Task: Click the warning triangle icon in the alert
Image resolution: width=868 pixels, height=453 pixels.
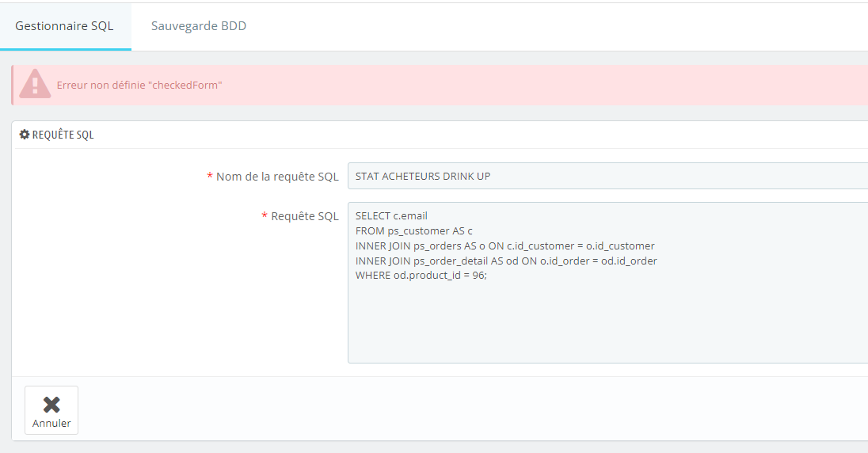Action: point(35,84)
